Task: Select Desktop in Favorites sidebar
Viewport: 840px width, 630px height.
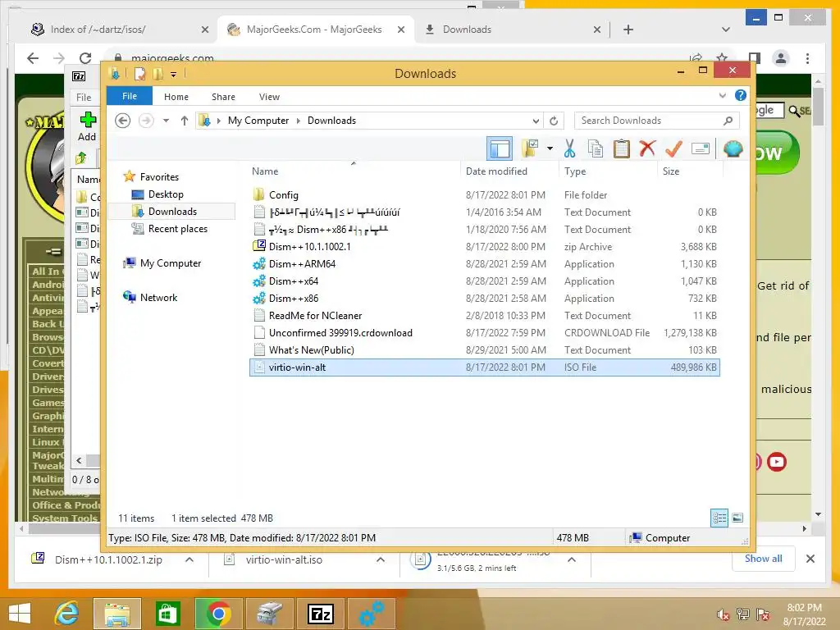Action: [x=166, y=194]
